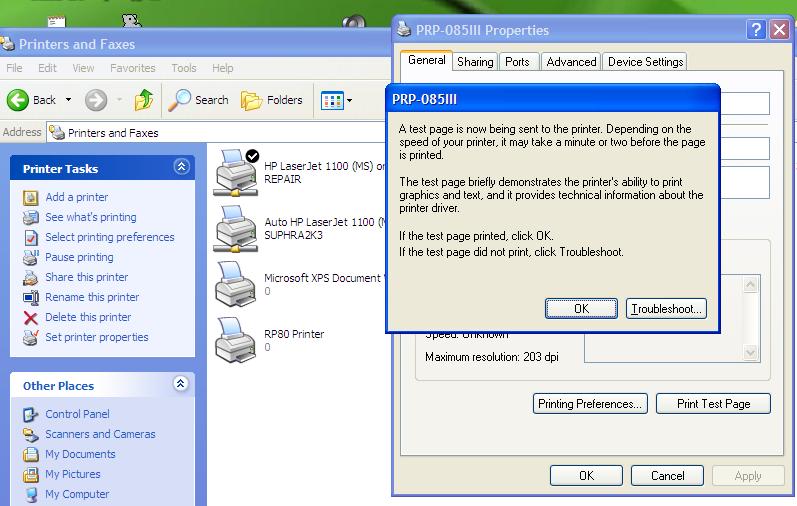This screenshot has height=506, width=797.
Task: Click the My Pictures folder icon
Action: pos(30,474)
